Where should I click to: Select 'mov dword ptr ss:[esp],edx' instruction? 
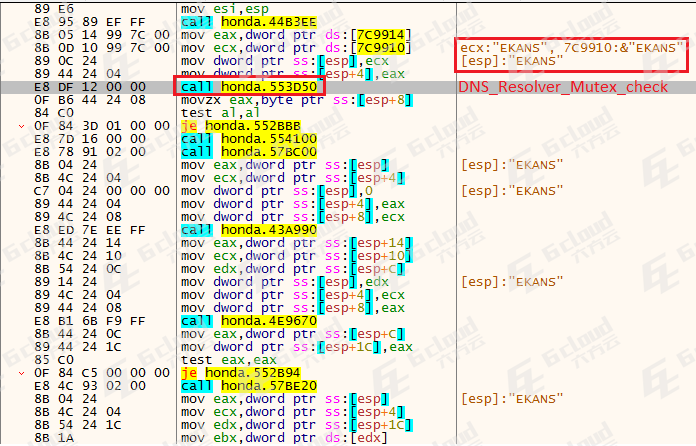pos(285,282)
